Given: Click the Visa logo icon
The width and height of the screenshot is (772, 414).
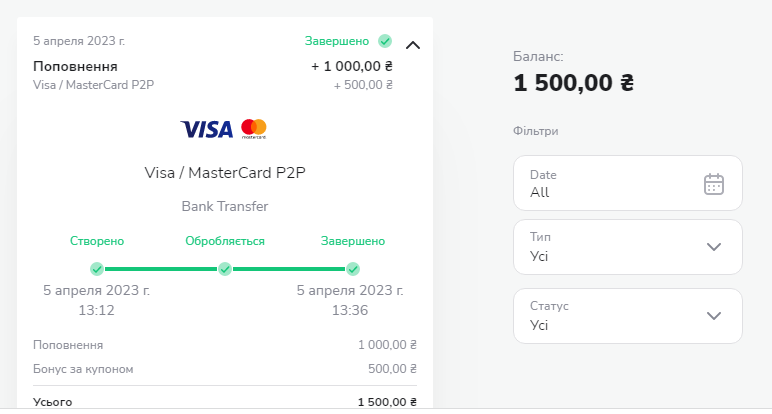Looking at the screenshot, I should 206,129.
